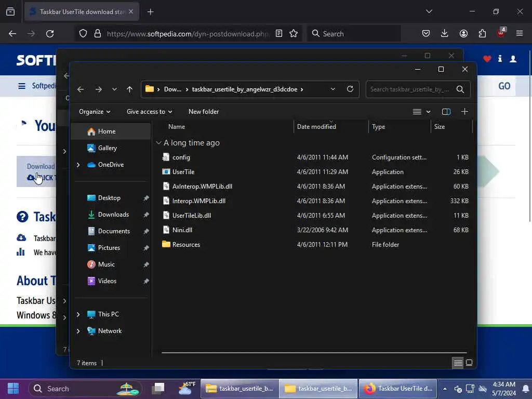The height and width of the screenshot is (399, 532).
Task: Reload the Firefox page
Action: [x=50, y=34]
